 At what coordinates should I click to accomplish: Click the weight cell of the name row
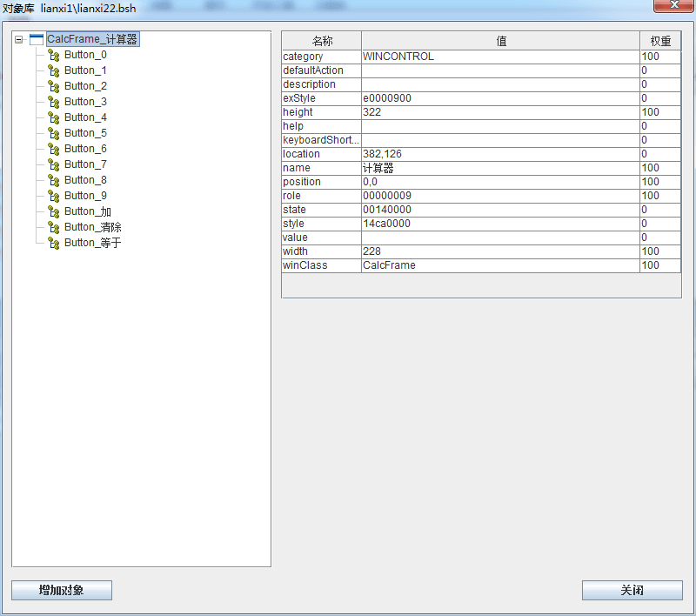click(660, 168)
